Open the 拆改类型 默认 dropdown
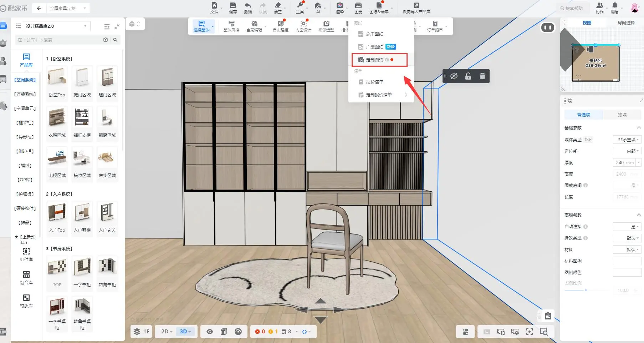 (627, 238)
